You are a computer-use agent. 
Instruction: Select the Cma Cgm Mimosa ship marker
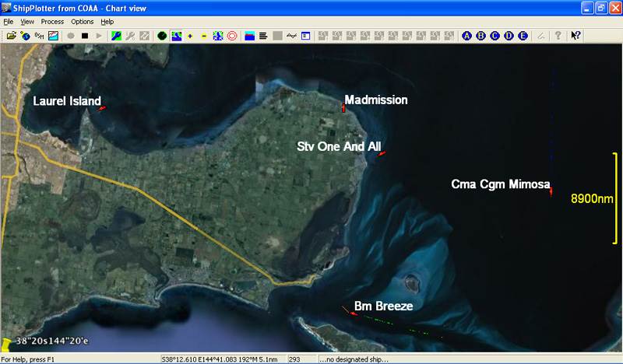(551, 190)
